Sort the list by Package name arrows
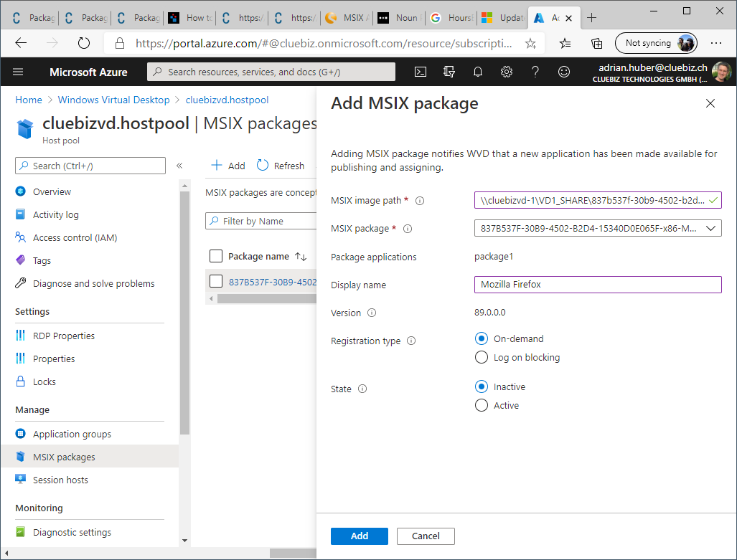 [x=301, y=257]
